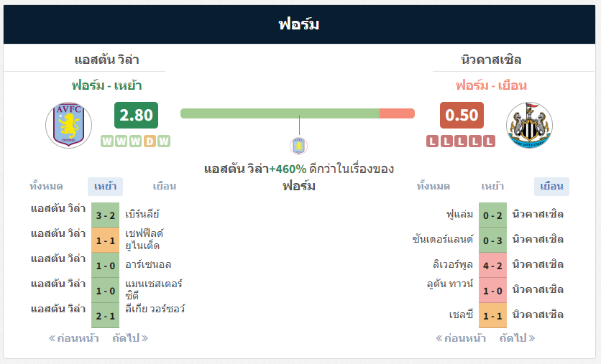Open the 4 - 2 Liverpool match score
Viewport: 601px width, 364px height.
coord(492,265)
